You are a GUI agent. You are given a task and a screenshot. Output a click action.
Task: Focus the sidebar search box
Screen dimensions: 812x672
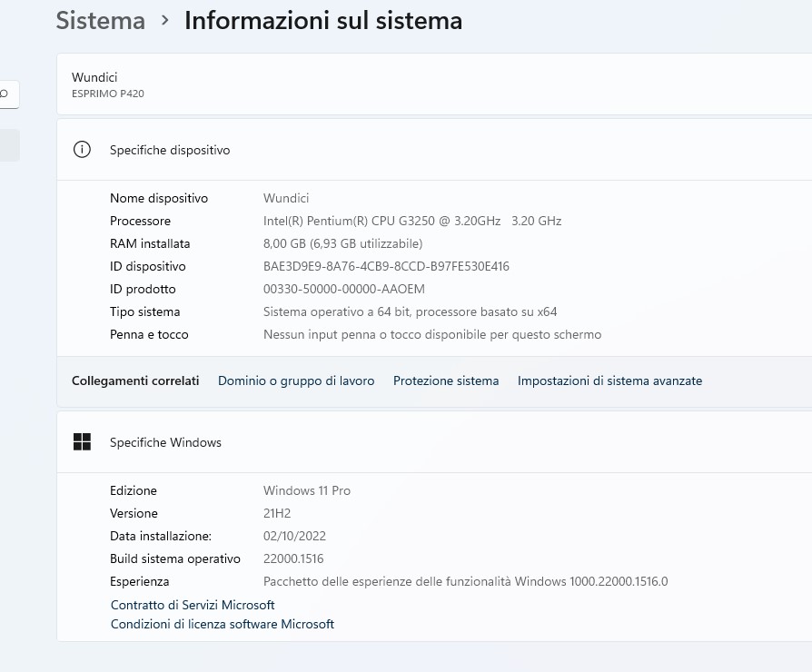(9, 94)
